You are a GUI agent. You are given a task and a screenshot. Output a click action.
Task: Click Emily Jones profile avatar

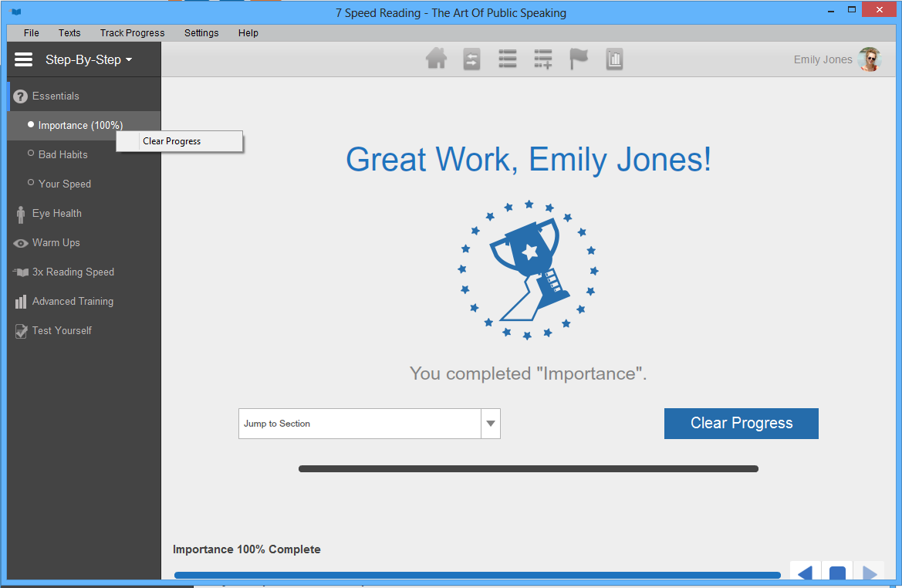point(869,59)
